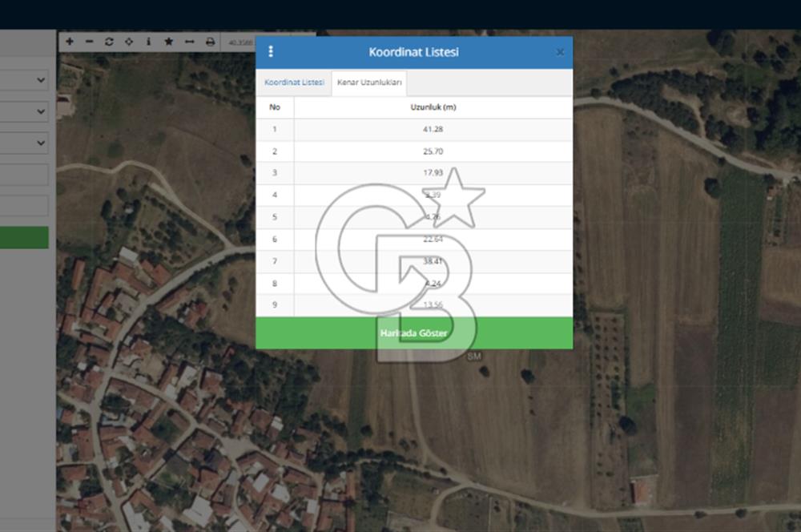Zoom in with the plus icon

click(70, 42)
